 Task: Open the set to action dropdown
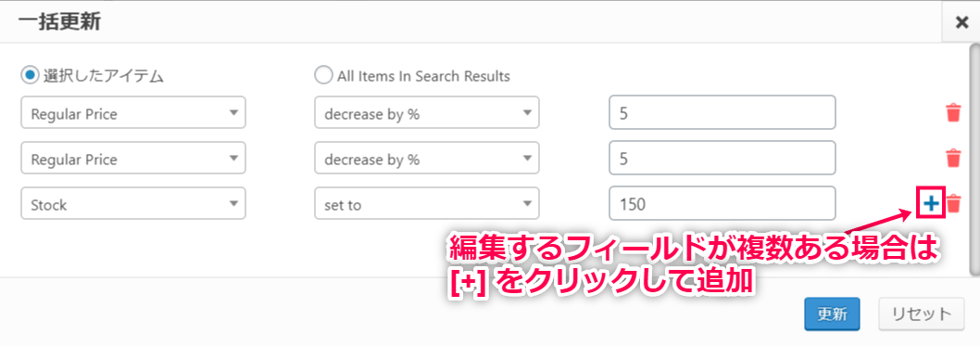pyautogui.click(x=427, y=203)
